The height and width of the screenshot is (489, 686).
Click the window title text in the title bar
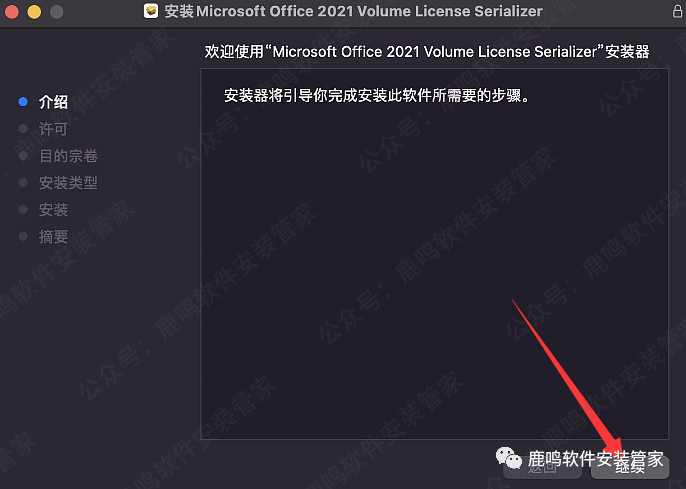point(354,11)
